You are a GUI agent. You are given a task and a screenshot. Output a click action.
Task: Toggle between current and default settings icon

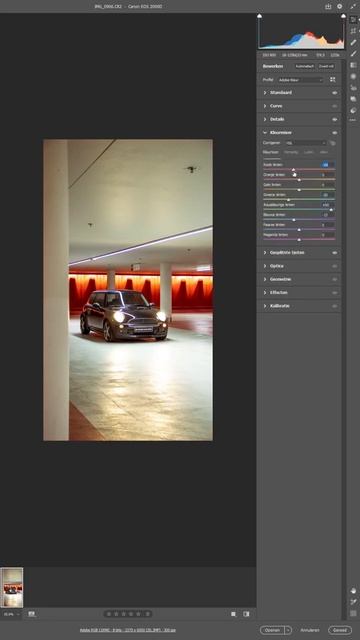tap(246, 614)
